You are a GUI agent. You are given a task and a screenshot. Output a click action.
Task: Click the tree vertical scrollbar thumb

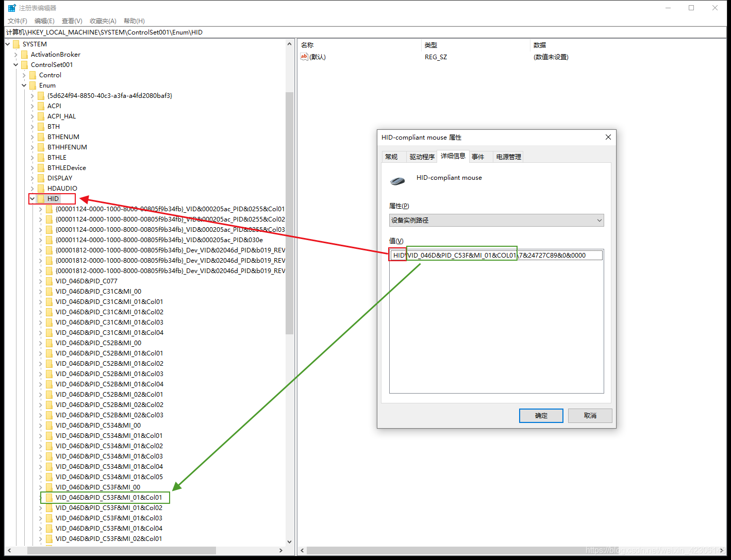[289, 213]
